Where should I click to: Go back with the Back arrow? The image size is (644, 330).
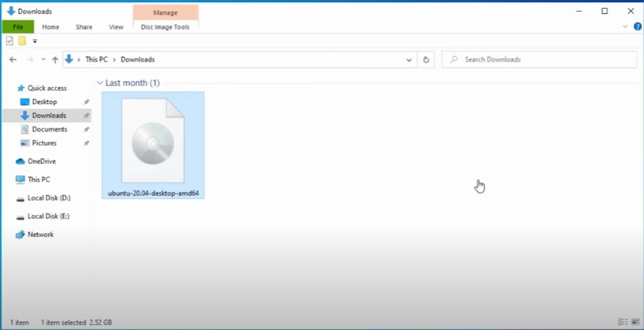[x=13, y=59]
